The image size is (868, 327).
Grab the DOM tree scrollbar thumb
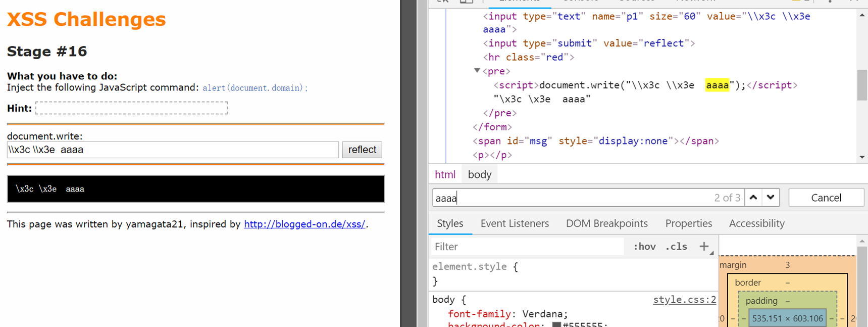862,85
